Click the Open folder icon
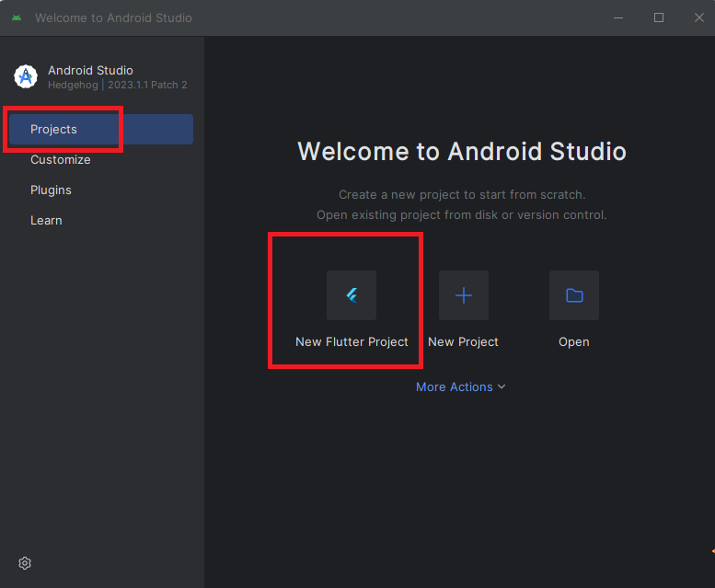Image resolution: width=715 pixels, height=588 pixels. [574, 295]
